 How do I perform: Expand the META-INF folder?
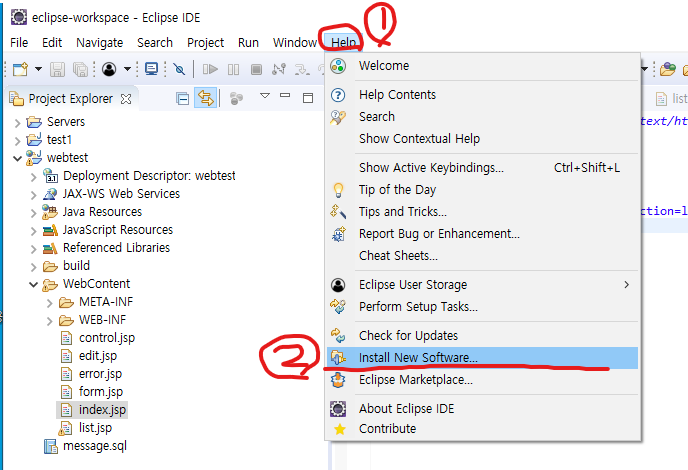tap(50, 303)
